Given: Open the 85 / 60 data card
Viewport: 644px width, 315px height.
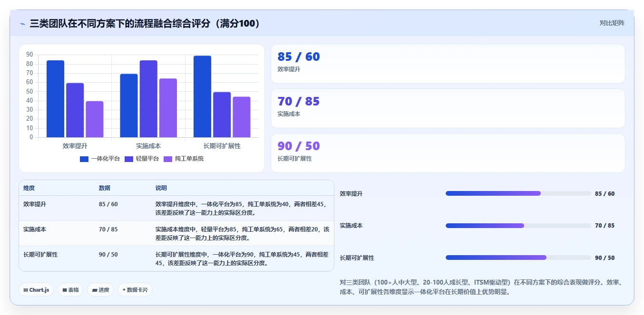Looking at the screenshot, I should [448, 64].
